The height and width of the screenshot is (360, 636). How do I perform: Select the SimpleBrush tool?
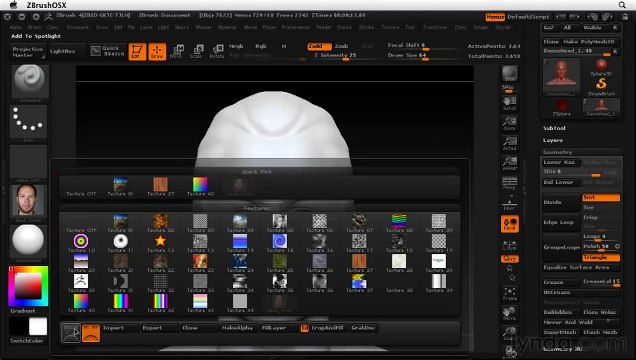(x=601, y=86)
